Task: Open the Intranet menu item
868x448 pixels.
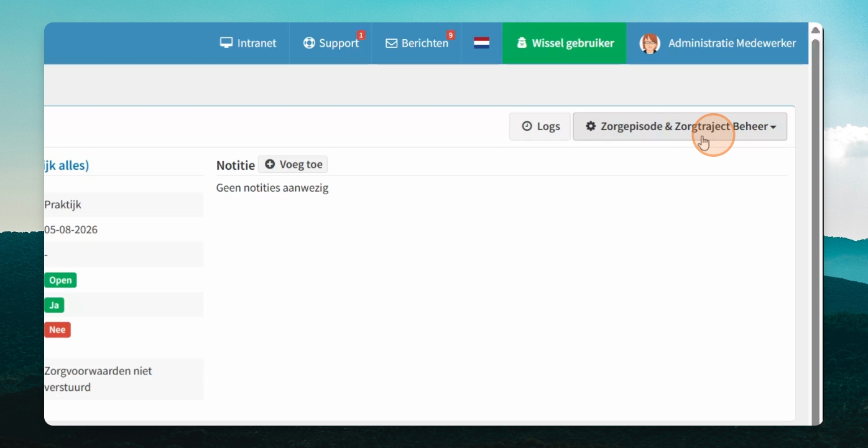Action: (248, 43)
